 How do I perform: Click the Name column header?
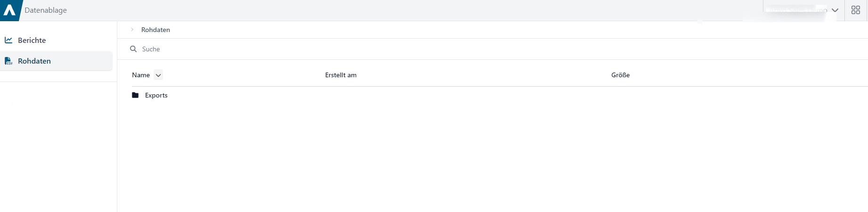(x=141, y=75)
